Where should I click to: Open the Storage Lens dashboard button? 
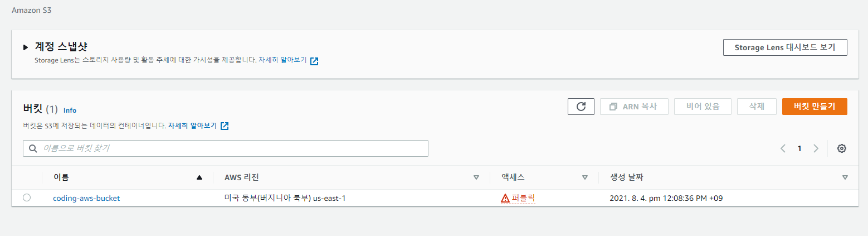click(x=785, y=47)
